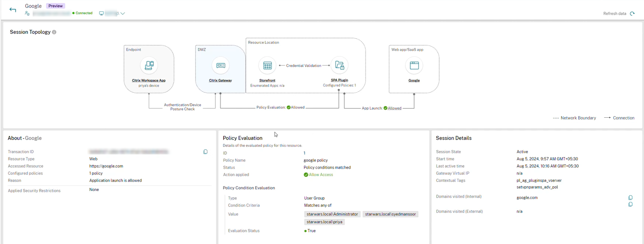Open the Session Topology info icon

pos(54,32)
